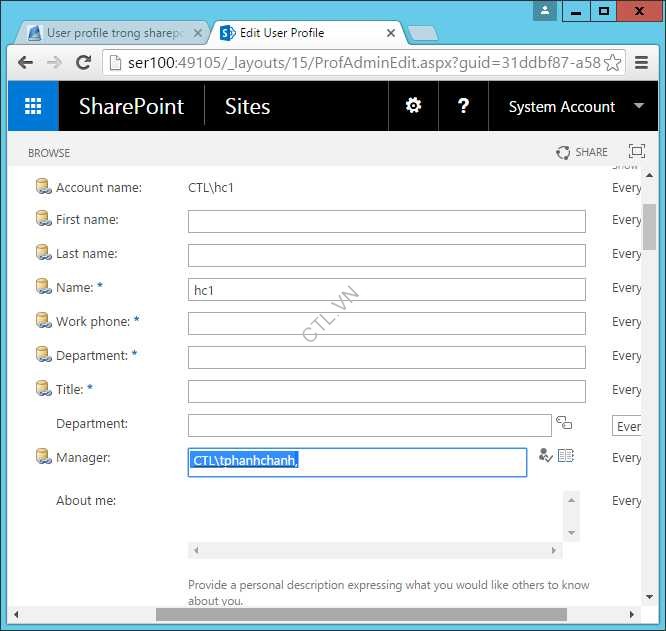Close the User profile trong sharepoint tab

tap(198, 33)
